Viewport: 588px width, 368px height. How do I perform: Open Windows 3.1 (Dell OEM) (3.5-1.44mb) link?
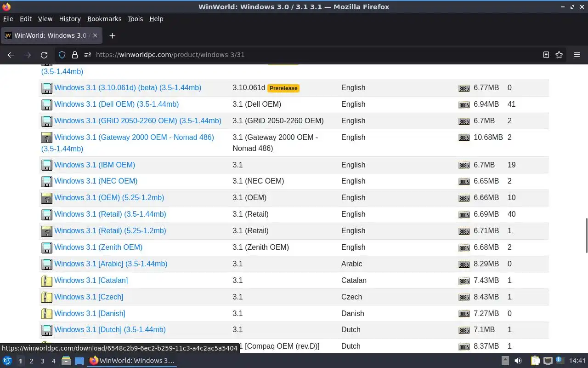117,104
